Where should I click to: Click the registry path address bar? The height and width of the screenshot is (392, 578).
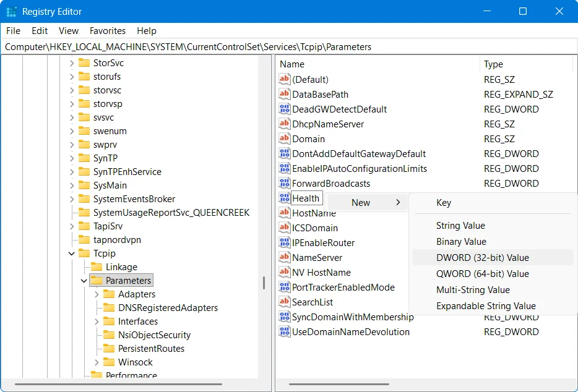pos(289,47)
